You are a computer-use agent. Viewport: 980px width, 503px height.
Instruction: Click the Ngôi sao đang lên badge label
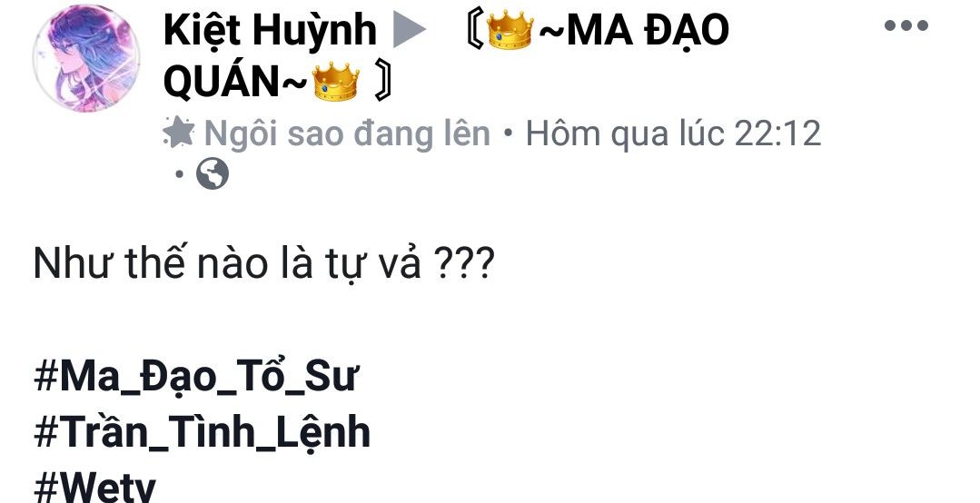click(x=348, y=133)
